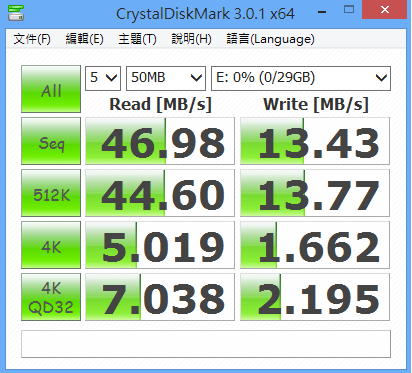Open the 語言(Language) menu

(270, 39)
